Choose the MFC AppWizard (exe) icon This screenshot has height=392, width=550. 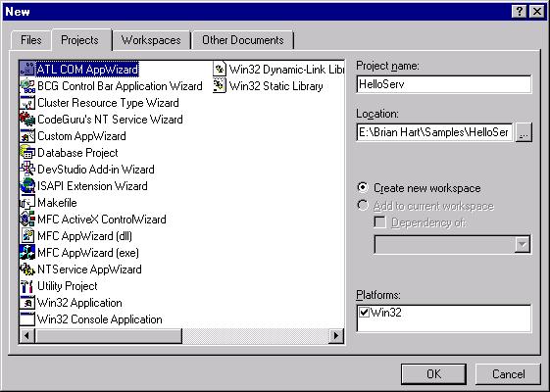pyautogui.click(x=27, y=253)
